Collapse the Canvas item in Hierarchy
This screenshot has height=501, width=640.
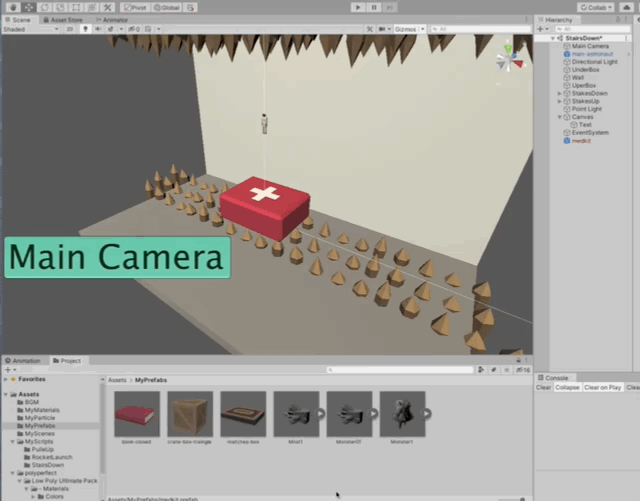(x=559, y=117)
